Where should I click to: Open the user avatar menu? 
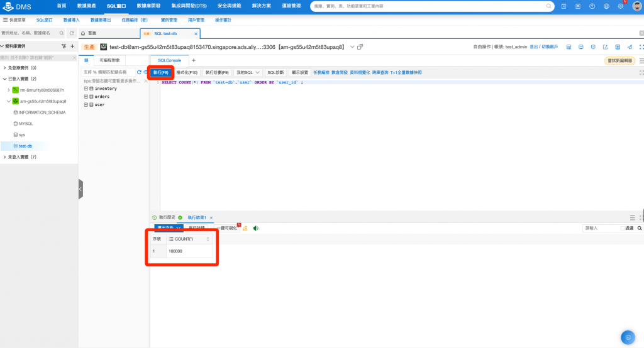coord(636,6)
